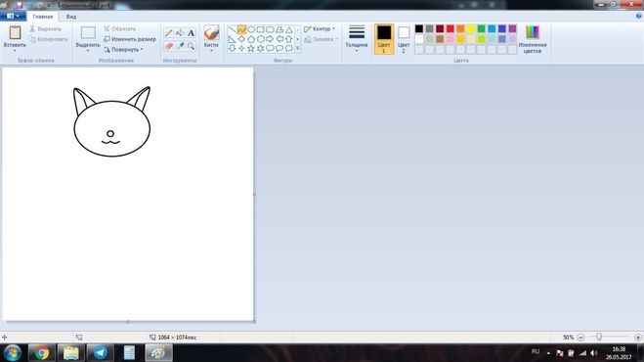644x362 pixels.
Task: Select the Color picker eyedropper tool
Action: [180, 46]
